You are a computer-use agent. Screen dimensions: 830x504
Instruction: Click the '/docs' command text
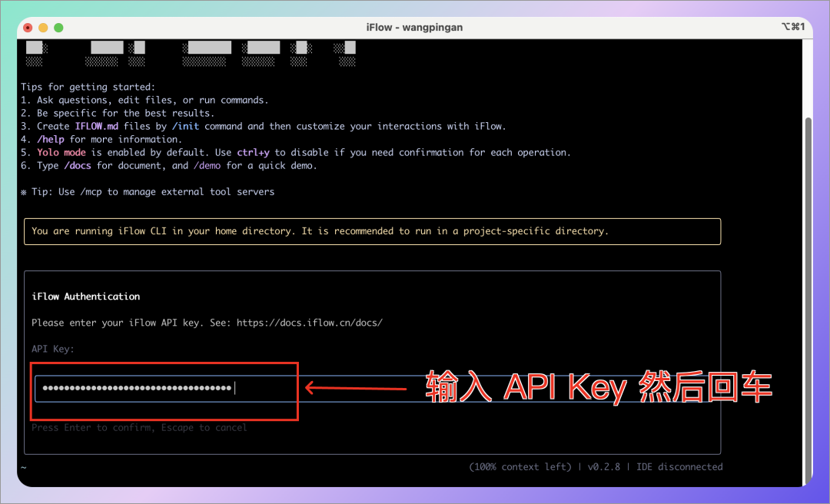tap(78, 166)
